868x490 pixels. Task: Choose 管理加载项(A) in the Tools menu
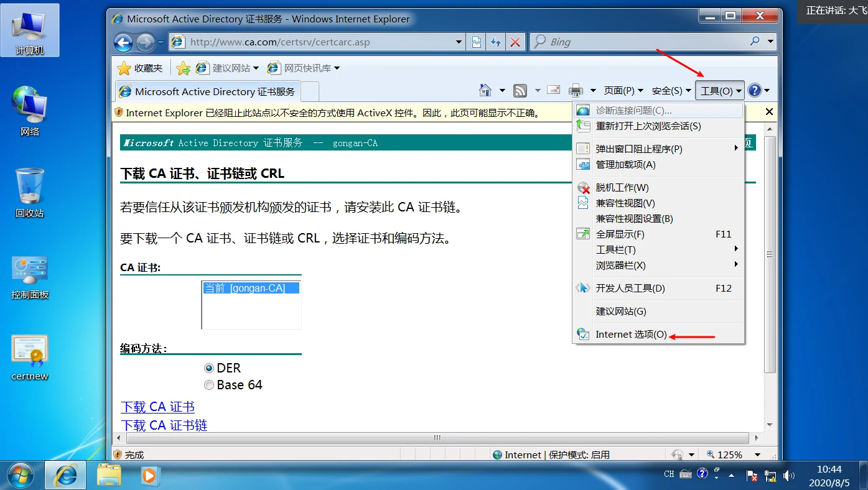(x=658, y=165)
